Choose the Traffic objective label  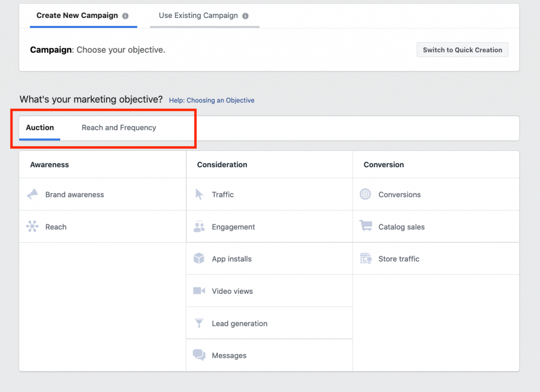coord(223,195)
